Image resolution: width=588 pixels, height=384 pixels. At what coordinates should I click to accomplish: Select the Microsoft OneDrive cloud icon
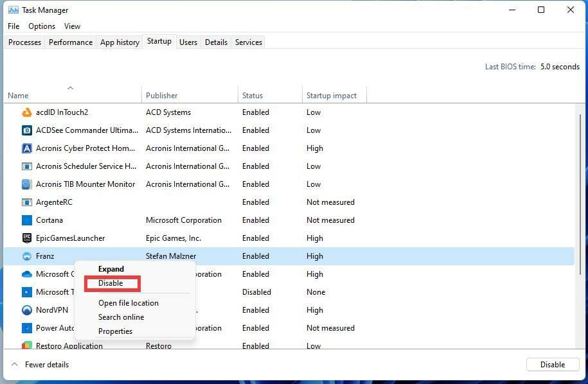(27, 274)
